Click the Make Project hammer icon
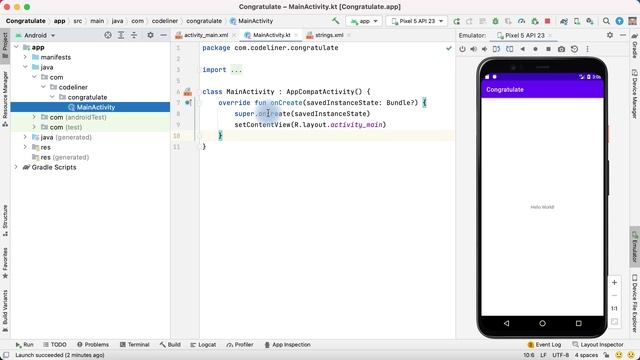This screenshot has width=640, height=360. coord(336,21)
